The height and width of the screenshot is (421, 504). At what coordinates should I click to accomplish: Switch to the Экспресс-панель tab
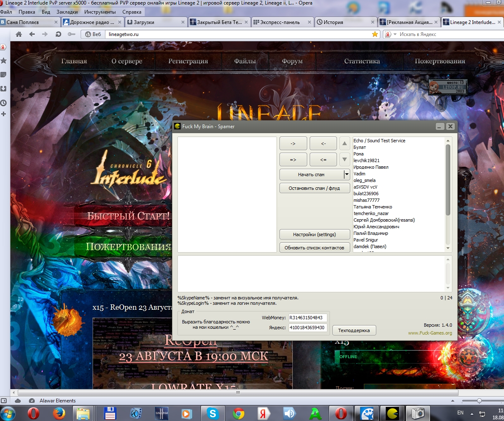[283, 22]
